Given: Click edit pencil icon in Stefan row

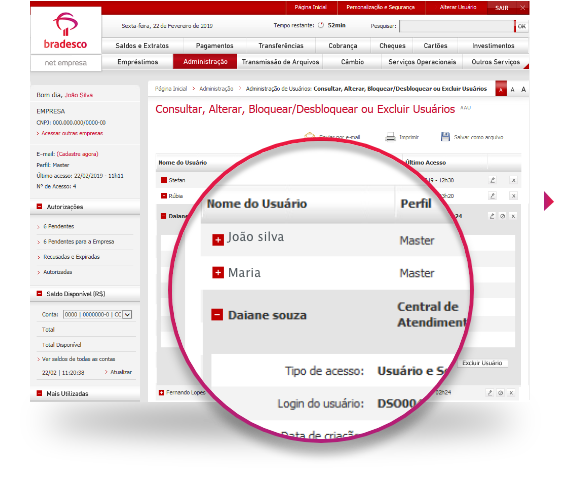Looking at the screenshot, I should point(493,180).
